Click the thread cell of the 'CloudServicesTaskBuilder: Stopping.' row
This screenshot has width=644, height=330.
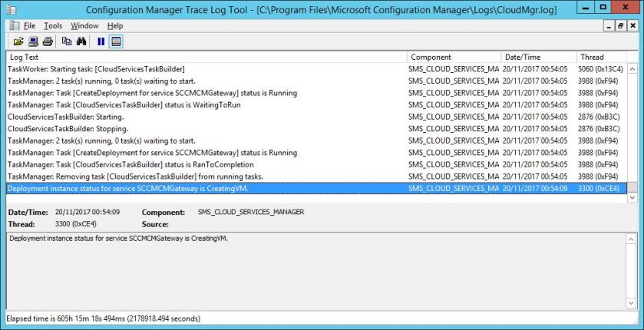pos(599,128)
